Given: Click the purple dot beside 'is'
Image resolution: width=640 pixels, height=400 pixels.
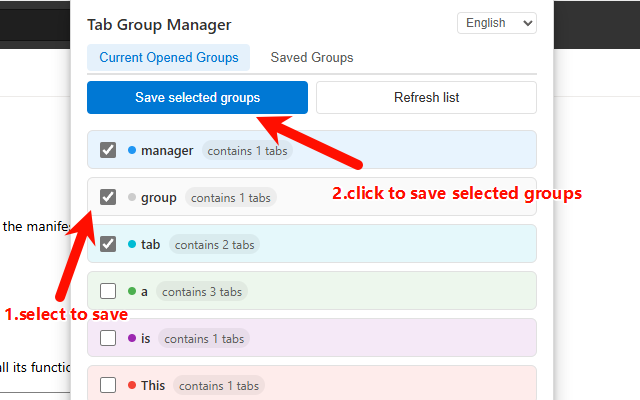Looking at the screenshot, I should [x=132, y=339].
